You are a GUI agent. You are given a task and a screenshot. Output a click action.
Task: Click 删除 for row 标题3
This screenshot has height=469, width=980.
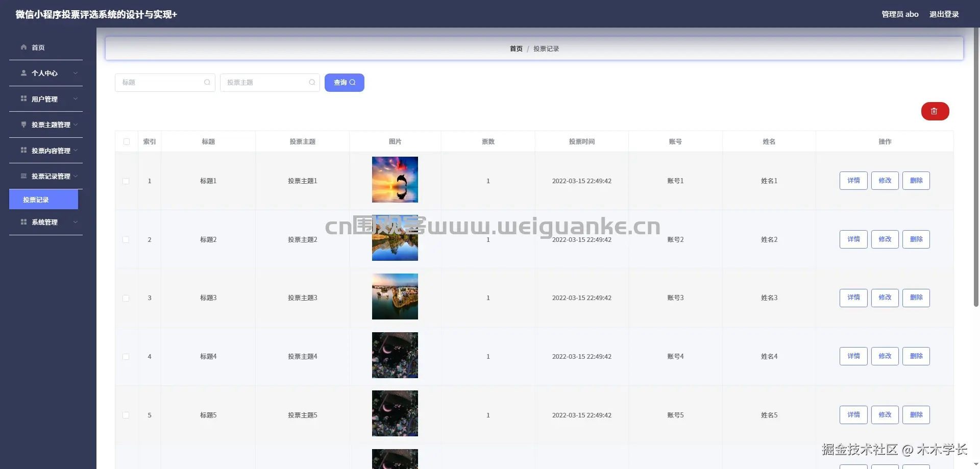[x=916, y=298]
